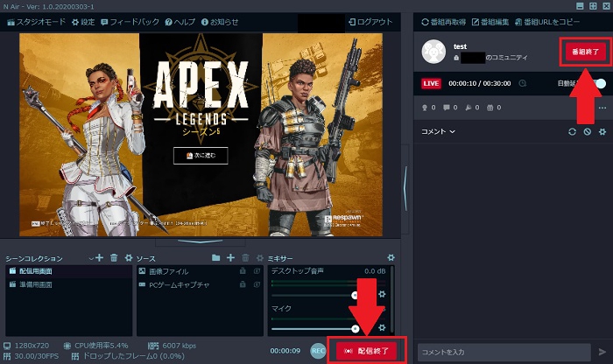This screenshot has height=364, width=613.
Task: Select the 準備用画面 scene
Action: (x=69, y=284)
